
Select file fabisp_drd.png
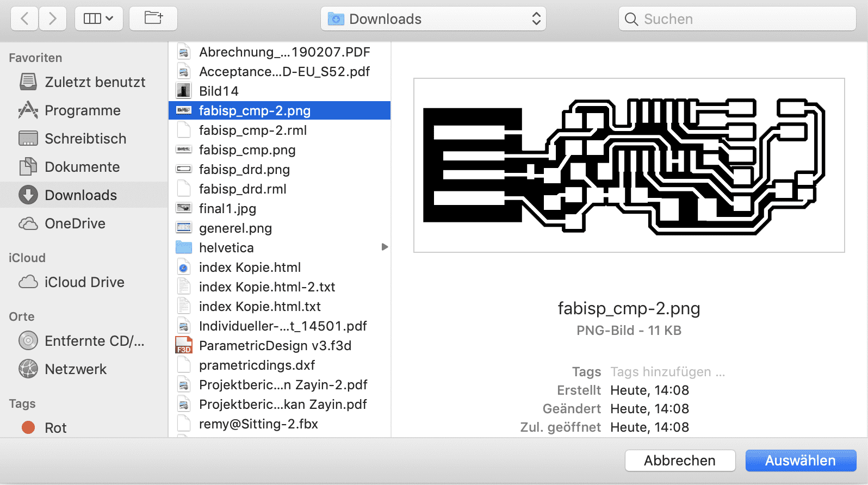(280, 169)
